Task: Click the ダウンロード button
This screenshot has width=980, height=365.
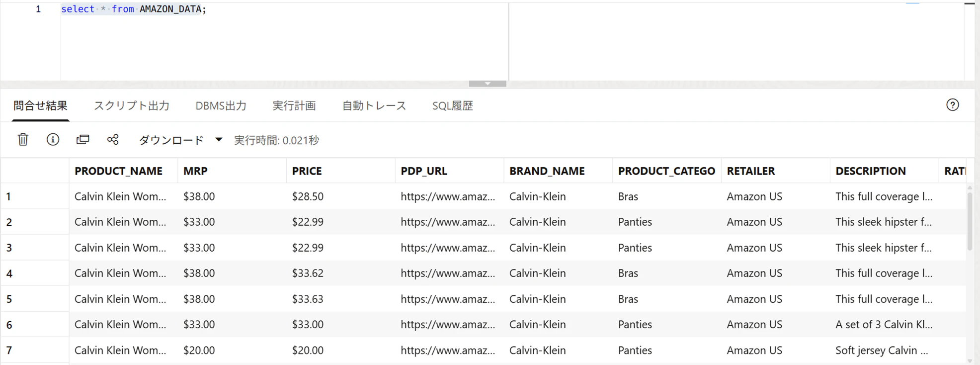Action: click(171, 140)
